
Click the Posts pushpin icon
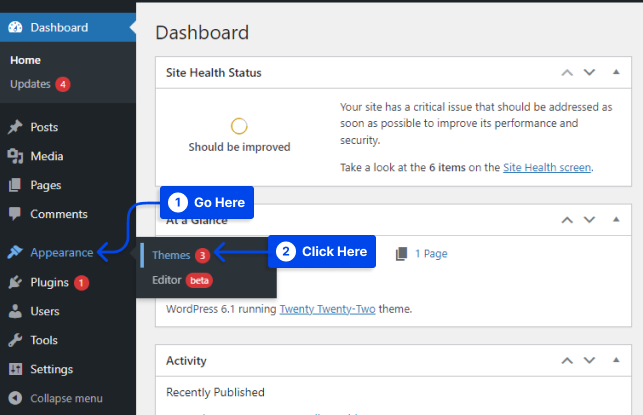click(15, 127)
